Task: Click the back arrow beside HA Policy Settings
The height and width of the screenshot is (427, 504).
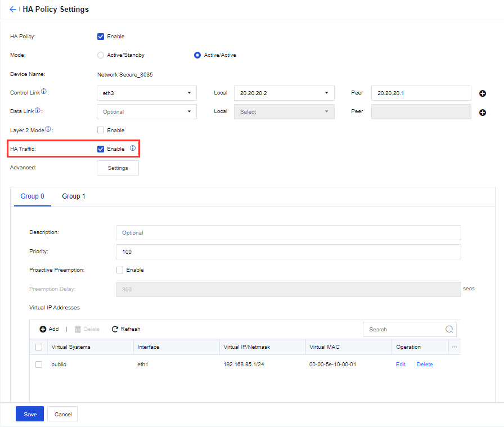Action: click(12, 10)
